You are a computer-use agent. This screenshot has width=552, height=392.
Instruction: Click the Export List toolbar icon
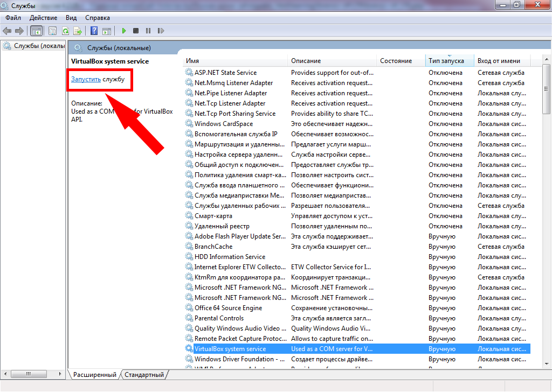pyautogui.click(x=78, y=31)
